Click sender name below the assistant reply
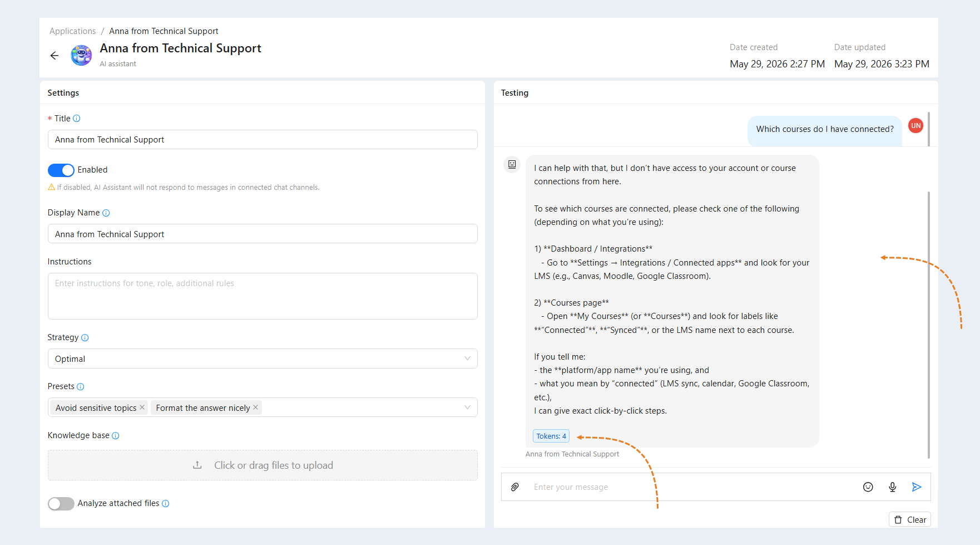Screen dimensions: 980x545 click(x=572, y=454)
